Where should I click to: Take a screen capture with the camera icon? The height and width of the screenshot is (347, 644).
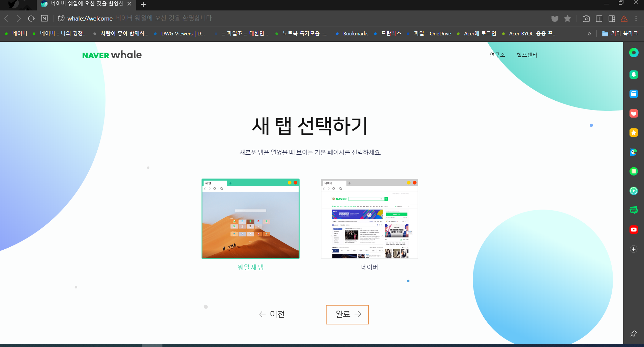point(586,19)
